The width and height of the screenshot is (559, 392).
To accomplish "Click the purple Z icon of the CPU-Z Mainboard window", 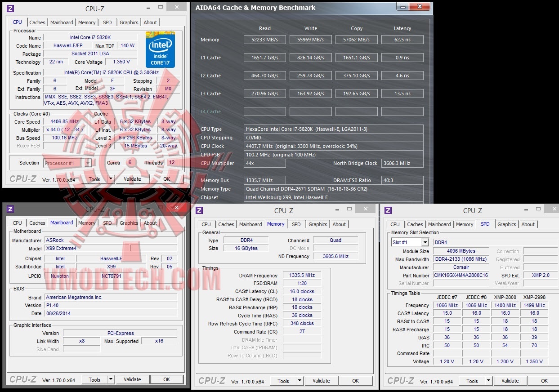I will pos(11,209).
